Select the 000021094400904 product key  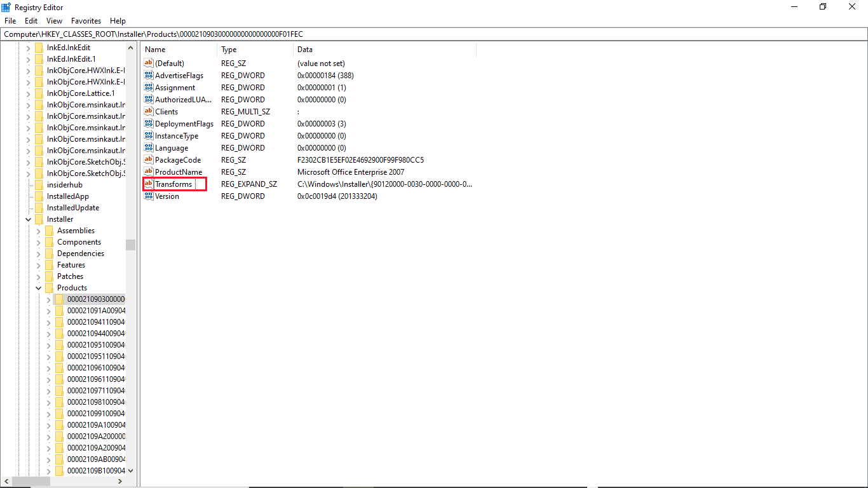96,334
